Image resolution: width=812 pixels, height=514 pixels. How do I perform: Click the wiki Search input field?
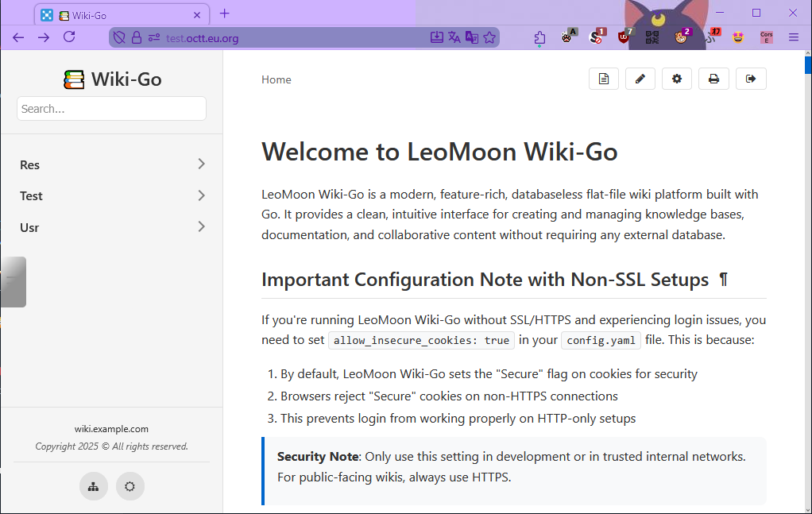coord(111,109)
